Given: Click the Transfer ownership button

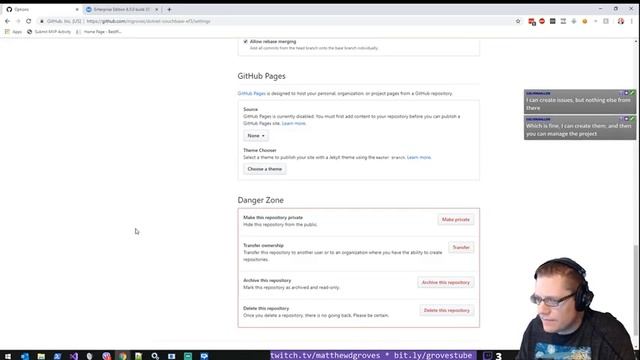Looking at the screenshot, I should coord(461,247).
